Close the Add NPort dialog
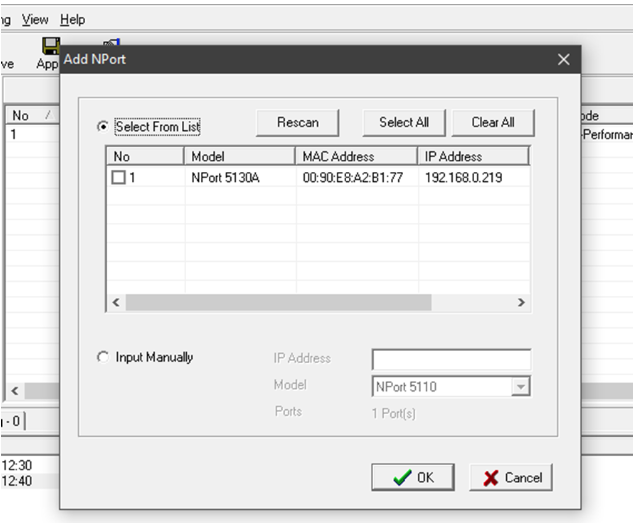 563,60
